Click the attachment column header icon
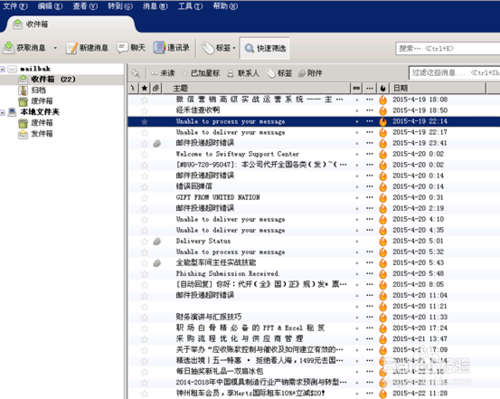The width and height of the screenshot is (500, 399). click(x=156, y=88)
